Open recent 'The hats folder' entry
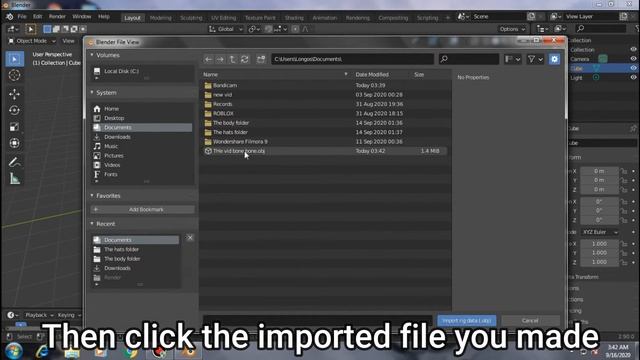640x360 pixels. (x=136, y=249)
